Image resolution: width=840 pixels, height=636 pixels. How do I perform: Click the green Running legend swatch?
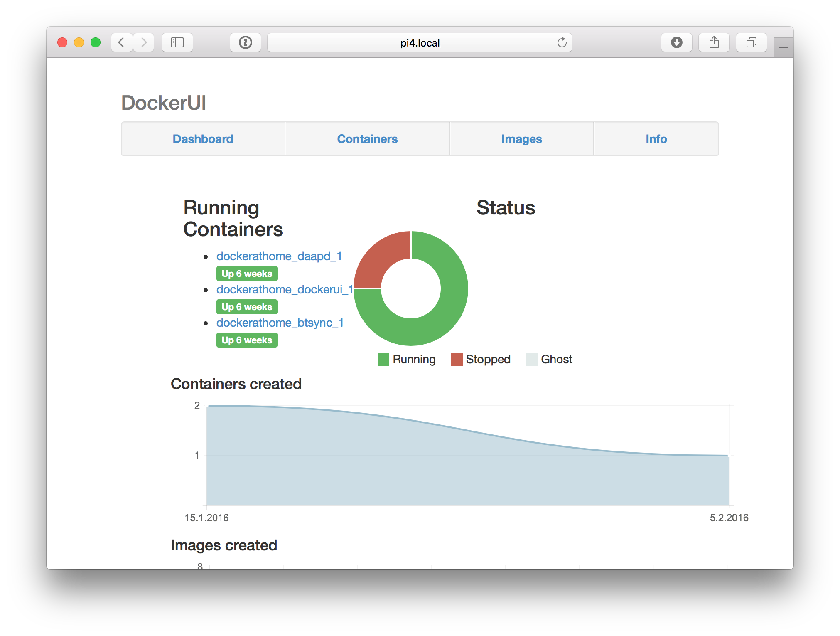[383, 359]
